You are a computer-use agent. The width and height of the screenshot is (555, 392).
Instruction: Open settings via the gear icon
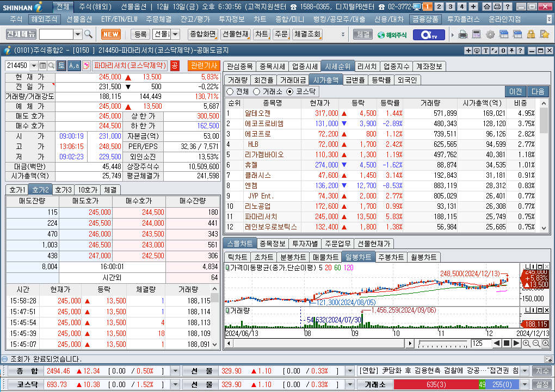click(x=490, y=34)
